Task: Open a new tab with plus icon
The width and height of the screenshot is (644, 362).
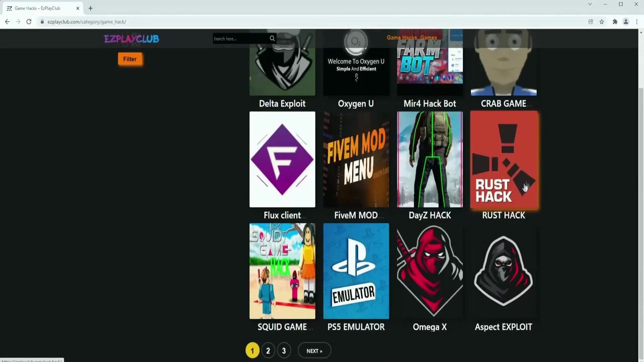Action: coord(91,8)
